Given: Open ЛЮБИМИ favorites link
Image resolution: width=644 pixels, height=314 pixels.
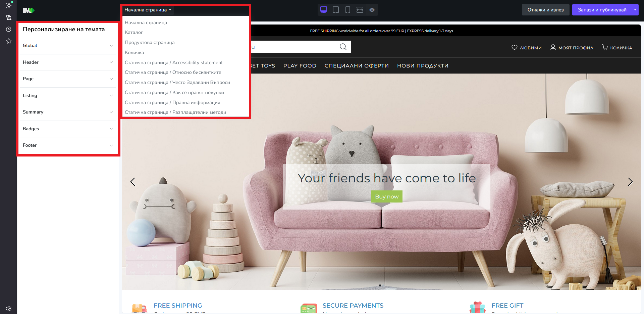Looking at the screenshot, I should pyautogui.click(x=531, y=48).
